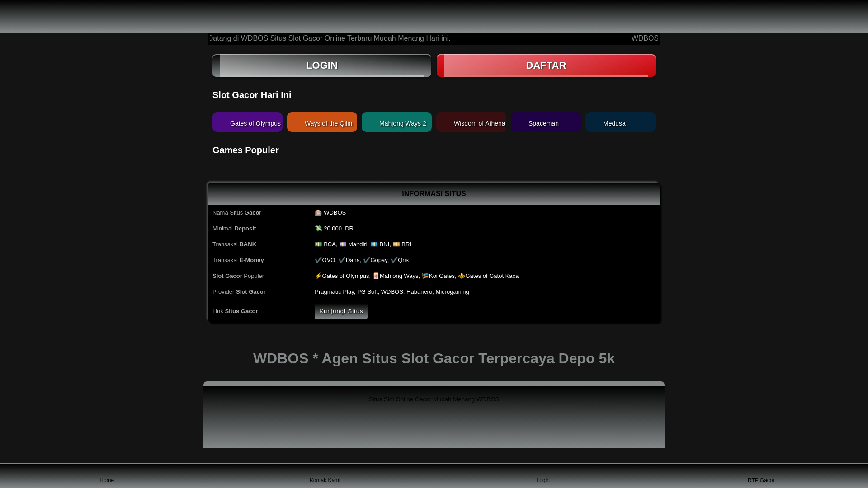Go to Home in the bottom bar
Image resolution: width=868 pixels, height=488 pixels.
107,480
